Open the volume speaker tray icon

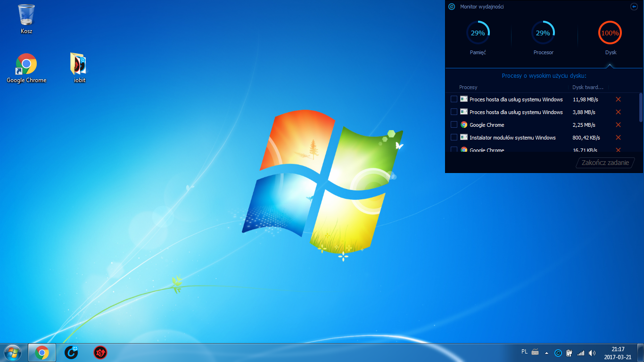[592, 353]
